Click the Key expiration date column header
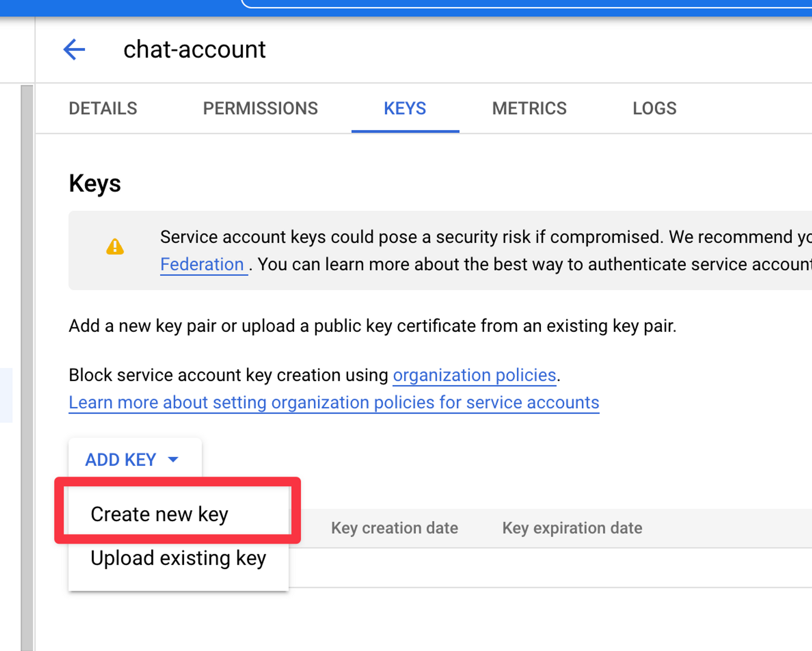Viewport: 812px width, 651px height. (x=572, y=528)
